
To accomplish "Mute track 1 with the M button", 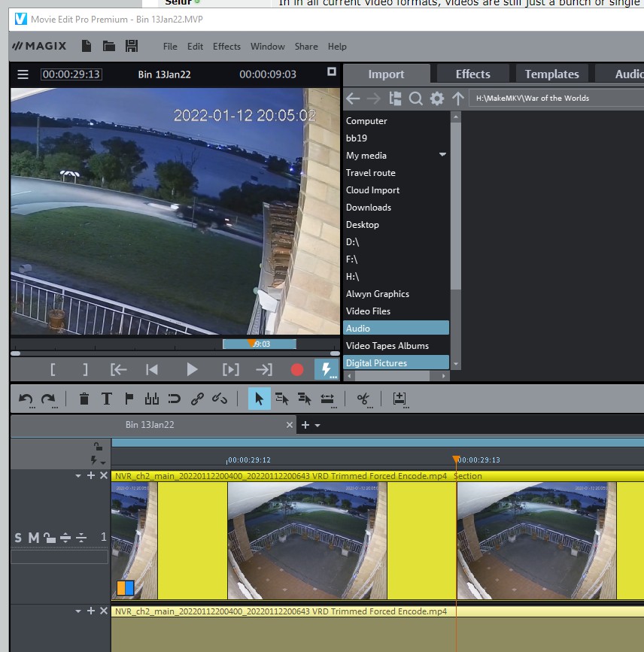I will click(x=33, y=538).
